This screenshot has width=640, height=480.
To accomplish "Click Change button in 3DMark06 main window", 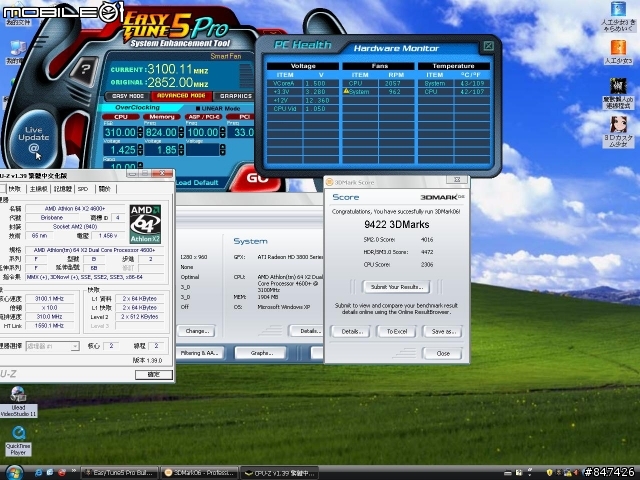I will (197, 331).
